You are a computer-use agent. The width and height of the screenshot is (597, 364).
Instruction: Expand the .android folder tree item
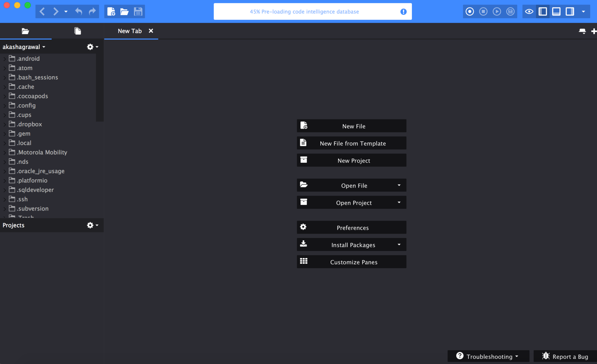pyautogui.click(x=5, y=59)
